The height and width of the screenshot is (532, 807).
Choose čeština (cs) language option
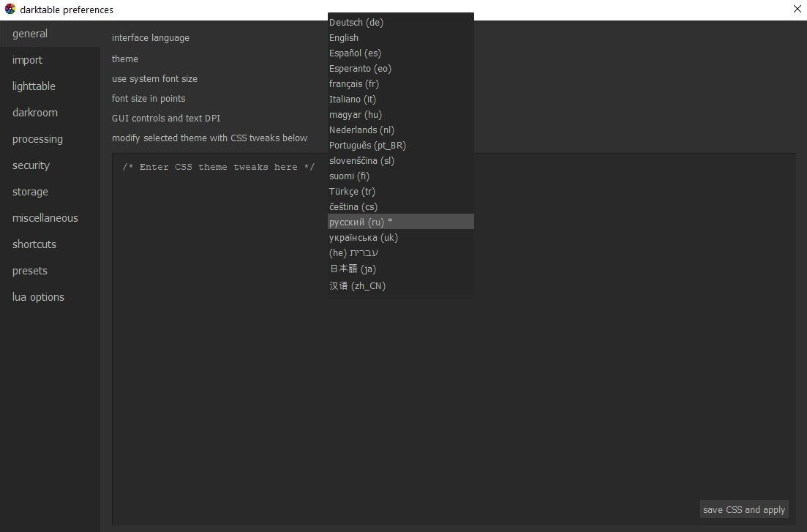pyautogui.click(x=400, y=207)
